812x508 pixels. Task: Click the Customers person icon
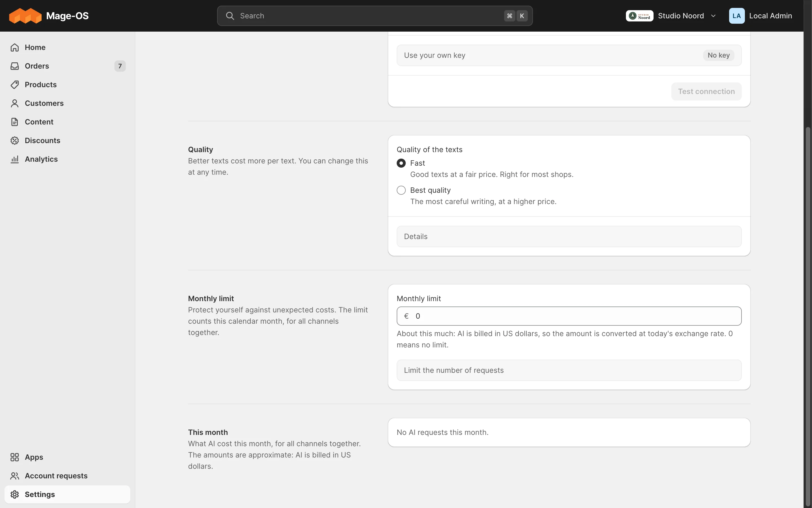(x=14, y=103)
